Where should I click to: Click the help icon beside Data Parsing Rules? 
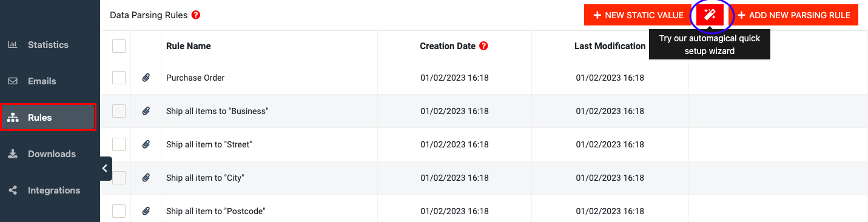(x=195, y=15)
